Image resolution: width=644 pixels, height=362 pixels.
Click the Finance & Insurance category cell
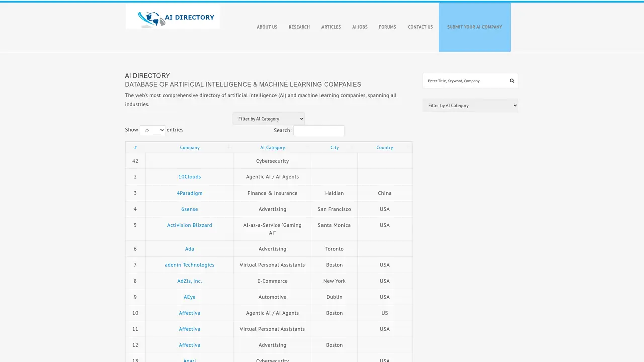point(272,193)
